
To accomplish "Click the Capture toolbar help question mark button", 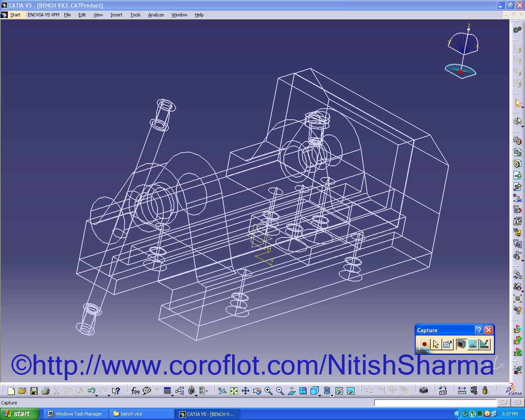I will 479,330.
